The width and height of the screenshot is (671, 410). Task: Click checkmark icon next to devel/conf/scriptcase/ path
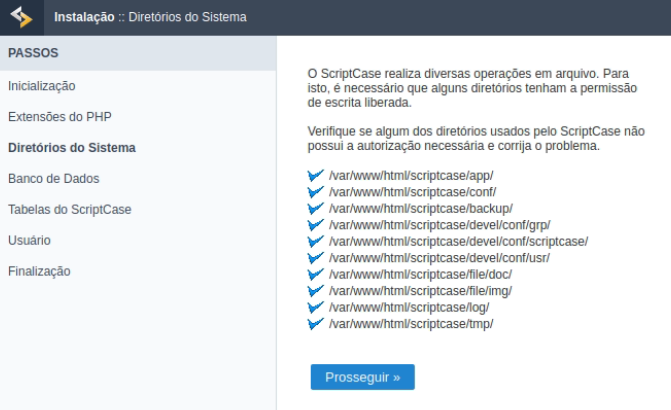pyautogui.click(x=316, y=241)
